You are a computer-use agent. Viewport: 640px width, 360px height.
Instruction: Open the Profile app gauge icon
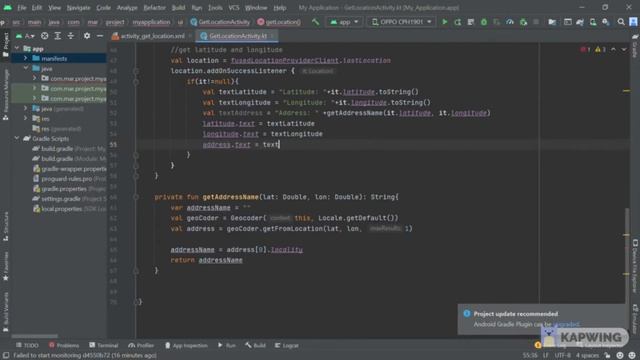(x=510, y=22)
